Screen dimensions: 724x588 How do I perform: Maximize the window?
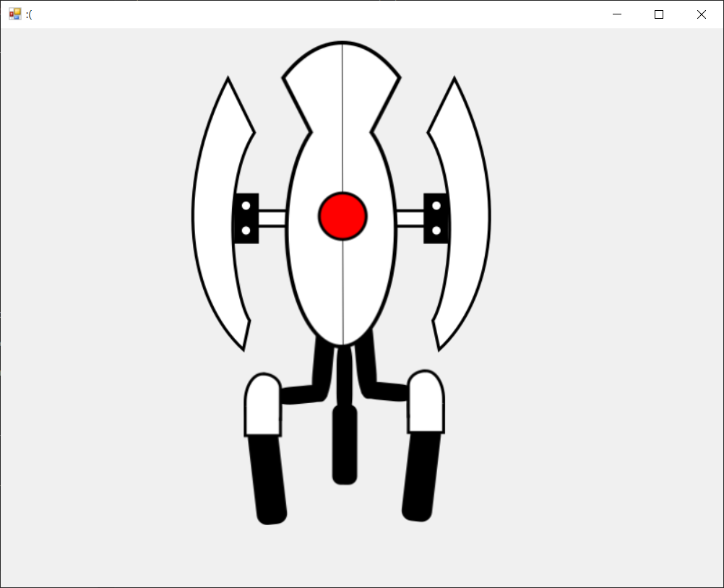click(659, 14)
